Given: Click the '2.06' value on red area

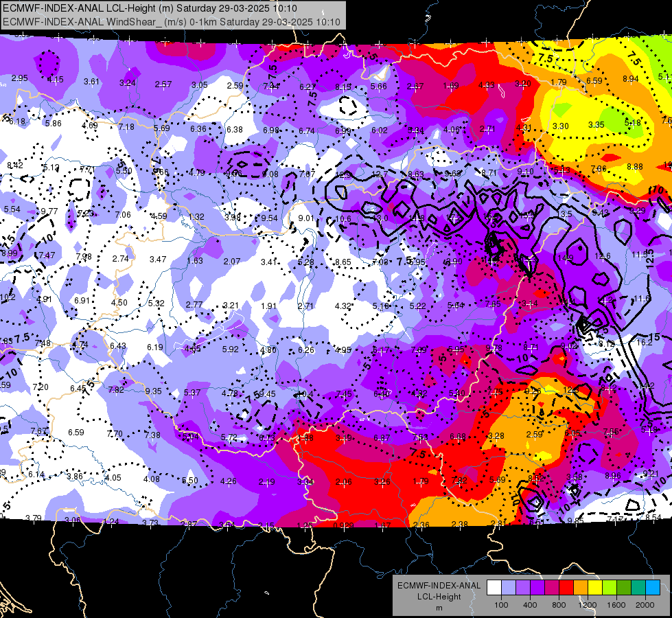Looking at the screenshot, I should pyautogui.click(x=344, y=482).
